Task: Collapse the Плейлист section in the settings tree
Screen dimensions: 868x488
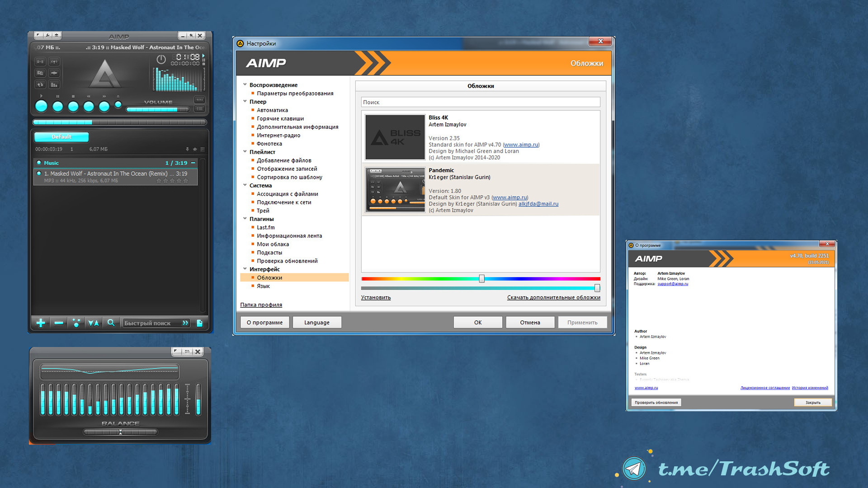Action: pyautogui.click(x=245, y=151)
